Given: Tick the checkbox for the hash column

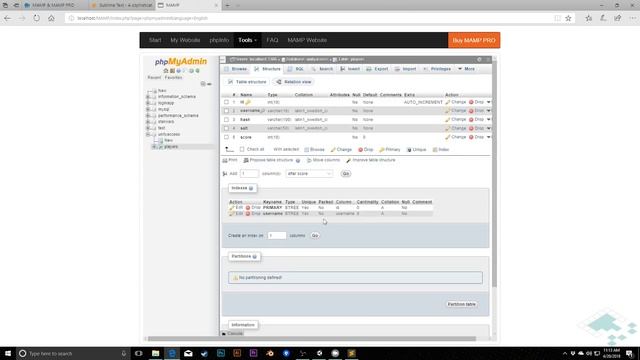Looking at the screenshot, I should [x=227, y=120].
